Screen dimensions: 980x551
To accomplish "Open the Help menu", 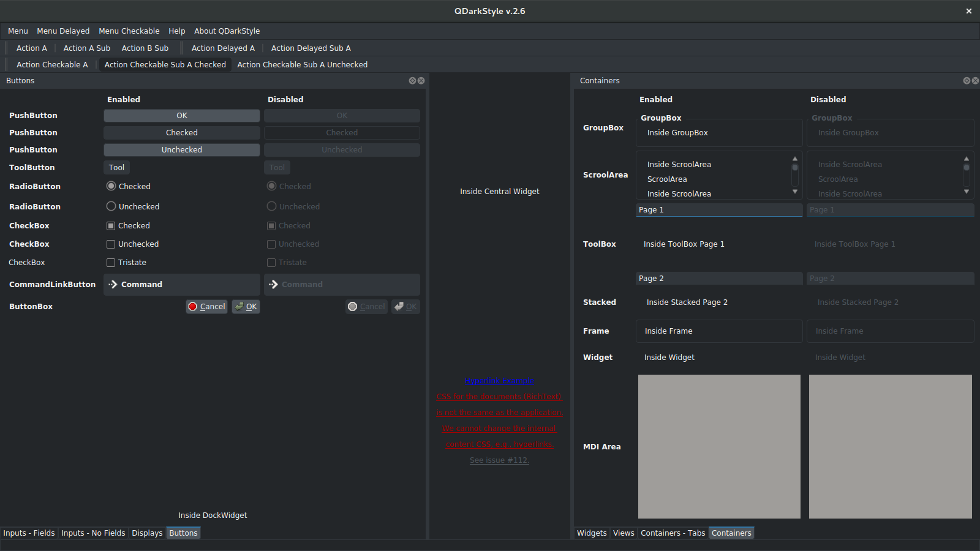I will point(177,31).
